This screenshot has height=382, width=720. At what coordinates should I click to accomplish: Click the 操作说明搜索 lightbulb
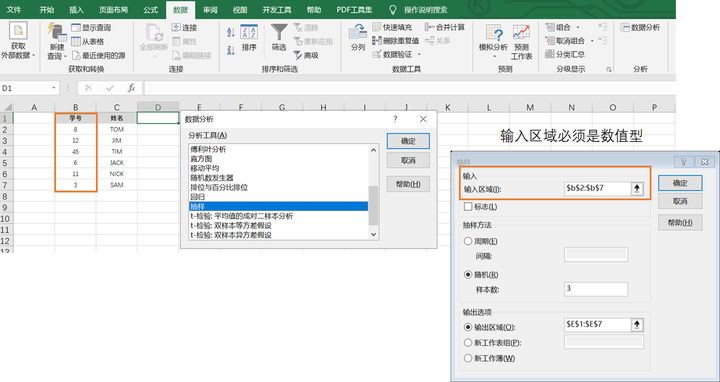click(x=393, y=10)
